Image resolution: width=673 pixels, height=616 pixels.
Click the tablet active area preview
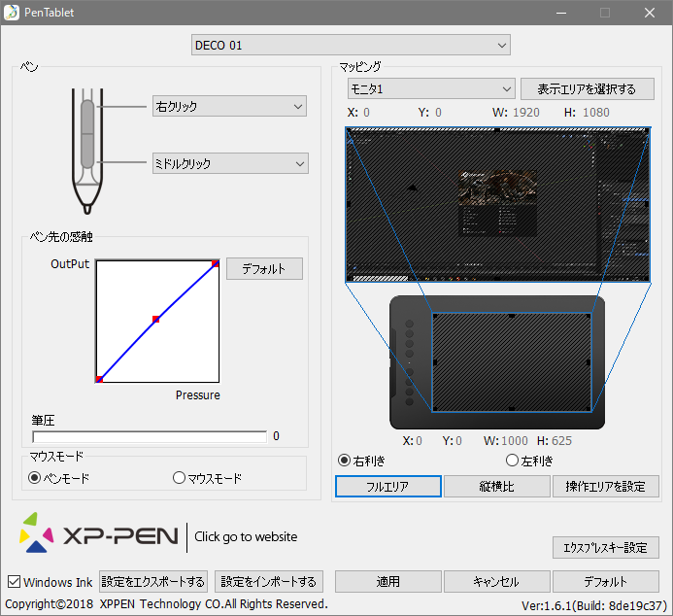512,362
